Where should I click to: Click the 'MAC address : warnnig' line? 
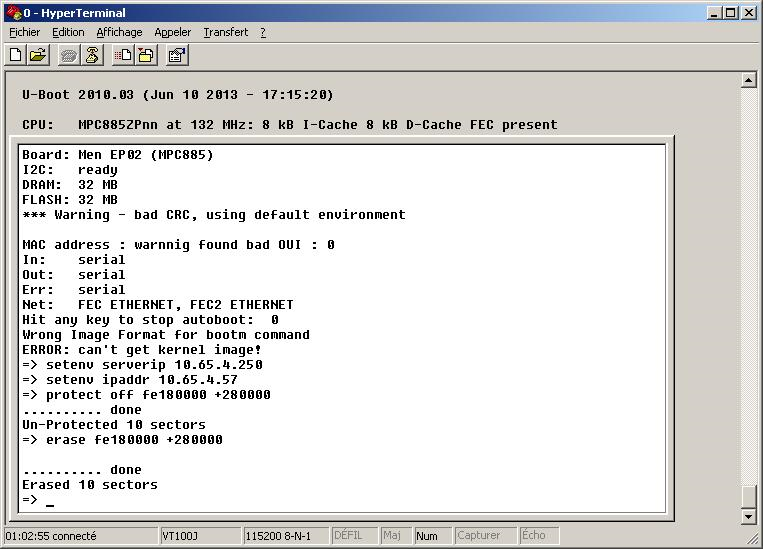(x=178, y=245)
